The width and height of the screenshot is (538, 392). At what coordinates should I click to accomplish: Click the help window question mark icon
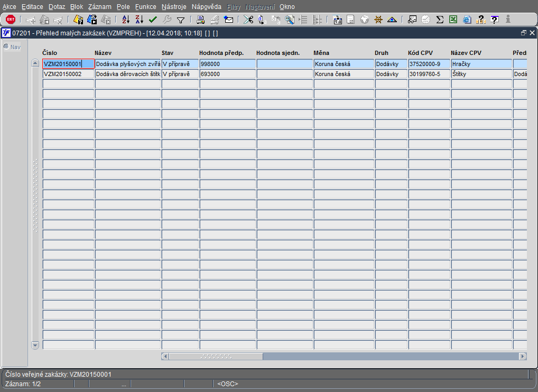click(495, 20)
